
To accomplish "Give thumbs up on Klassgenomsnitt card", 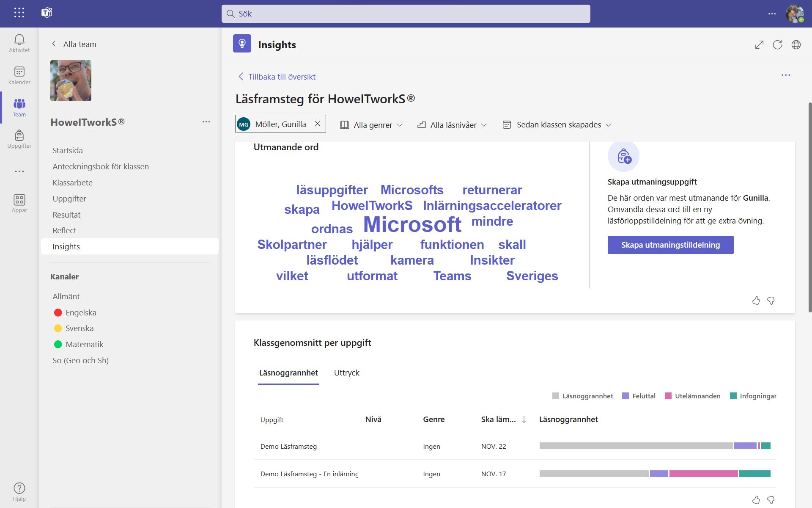I will 756,500.
